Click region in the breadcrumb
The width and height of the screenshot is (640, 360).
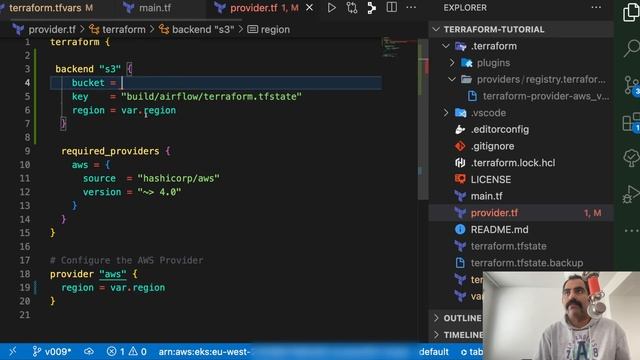tap(275, 29)
